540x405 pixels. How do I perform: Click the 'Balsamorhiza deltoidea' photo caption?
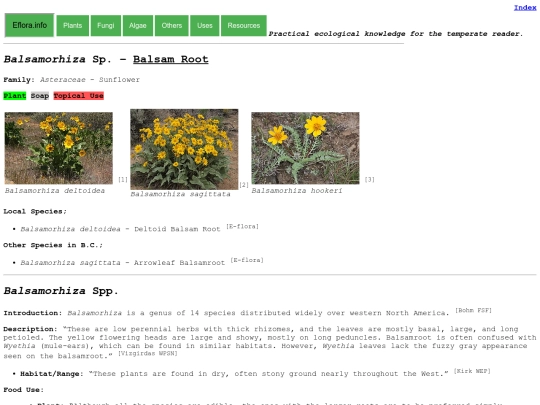point(55,191)
